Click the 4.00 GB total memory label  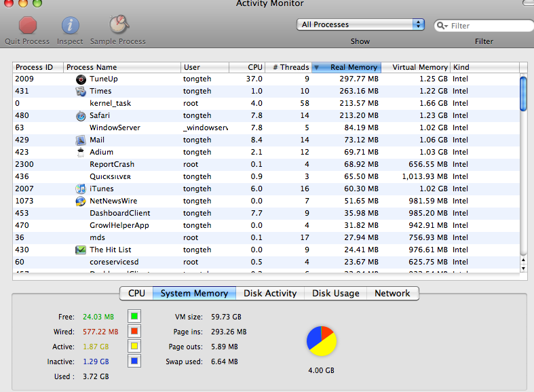coord(321,370)
